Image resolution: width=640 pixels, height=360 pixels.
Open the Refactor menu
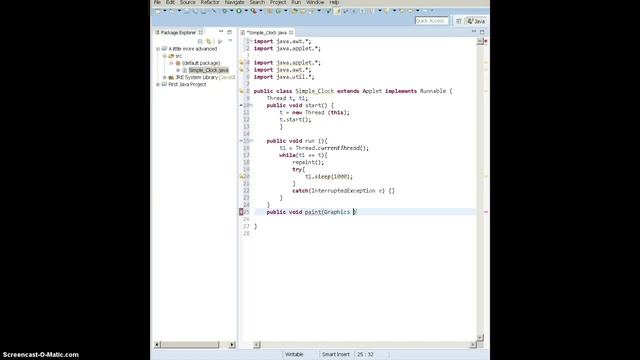(x=210, y=2)
